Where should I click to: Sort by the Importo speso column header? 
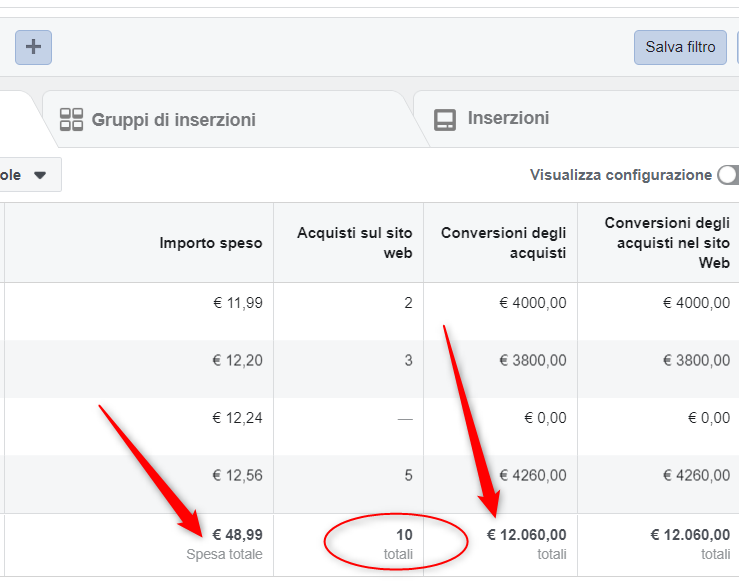tap(211, 242)
